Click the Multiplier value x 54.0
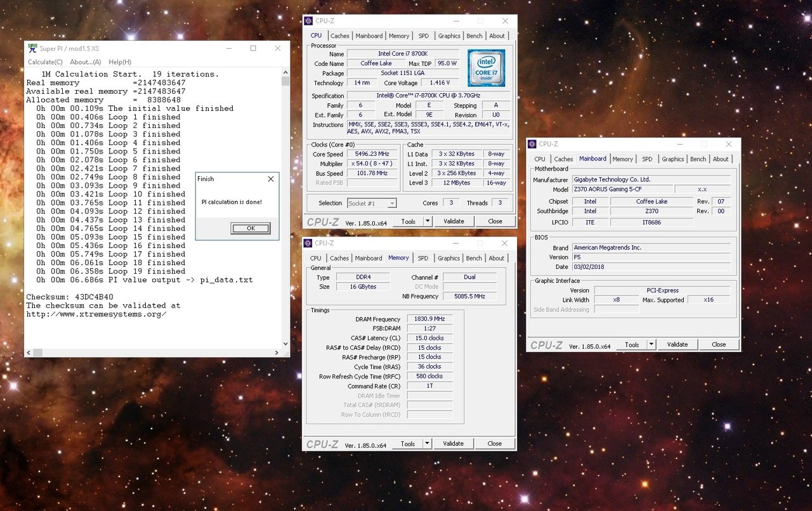Screen dimensions: 812x511 372,164
